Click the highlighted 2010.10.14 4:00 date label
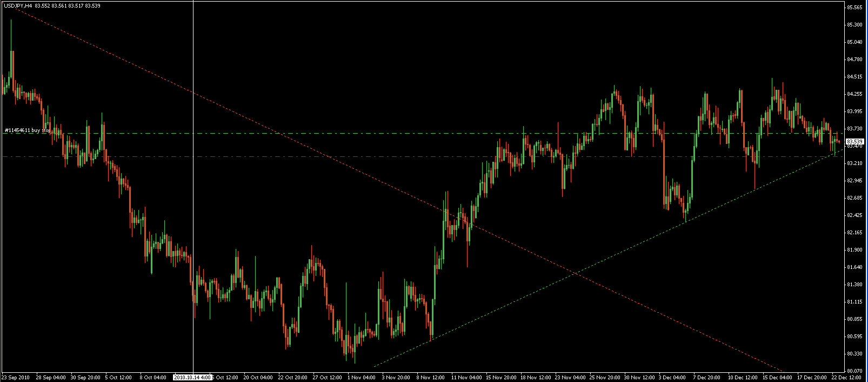This screenshot has width=868, height=382. click(192, 377)
